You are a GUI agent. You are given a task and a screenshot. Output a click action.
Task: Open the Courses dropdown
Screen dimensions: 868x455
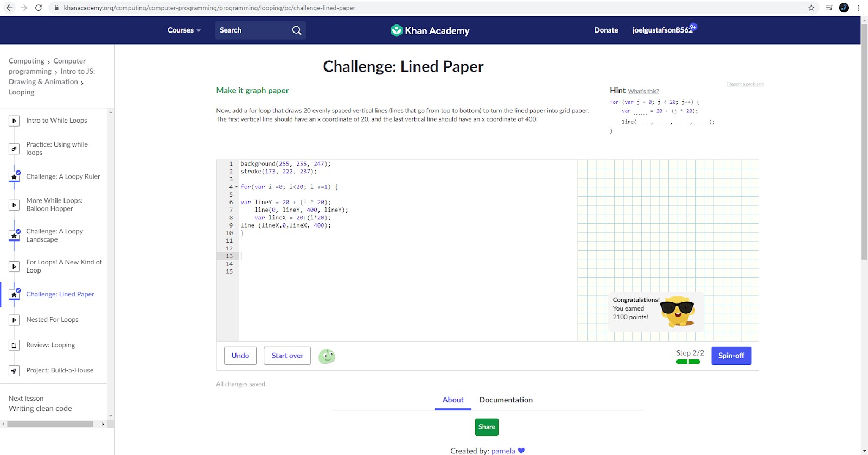pos(184,30)
